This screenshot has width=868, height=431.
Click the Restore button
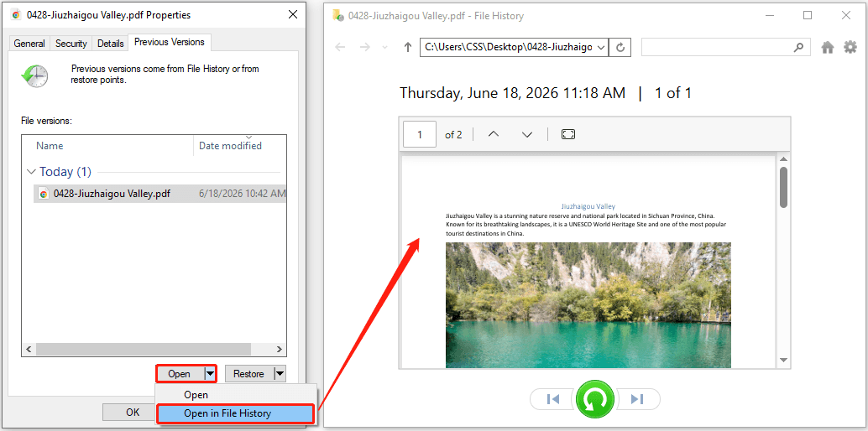pyautogui.click(x=248, y=374)
